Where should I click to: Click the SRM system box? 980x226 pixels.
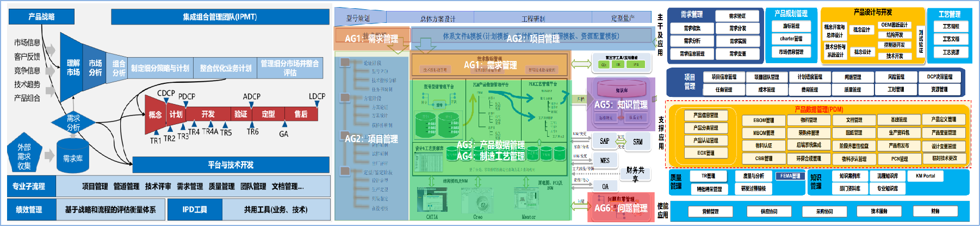(x=637, y=142)
